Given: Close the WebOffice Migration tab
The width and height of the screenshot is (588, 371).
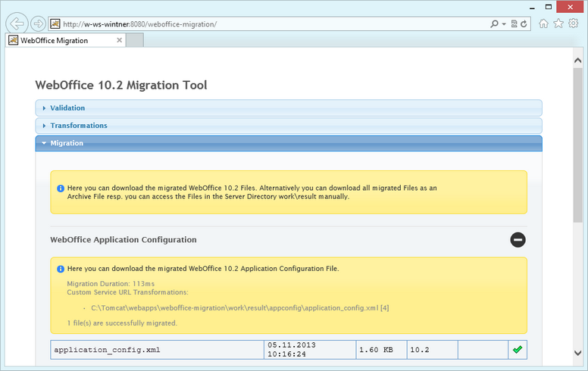Looking at the screenshot, I should [119, 40].
